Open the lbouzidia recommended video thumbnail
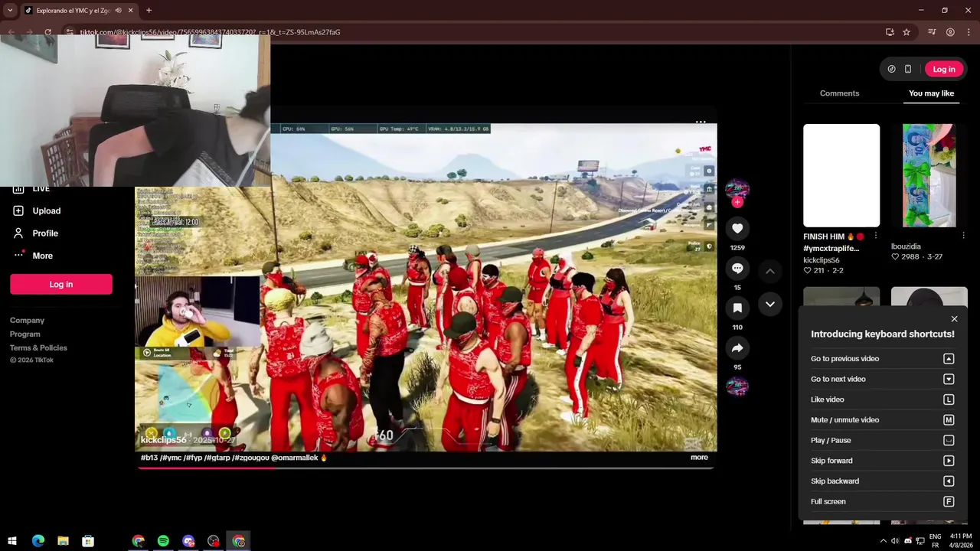 pyautogui.click(x=929, y=175)
